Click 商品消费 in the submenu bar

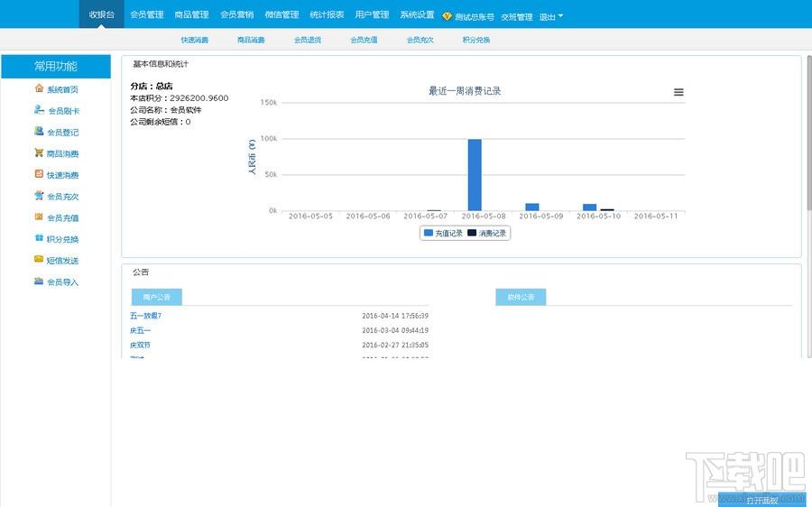click(251, 40)
